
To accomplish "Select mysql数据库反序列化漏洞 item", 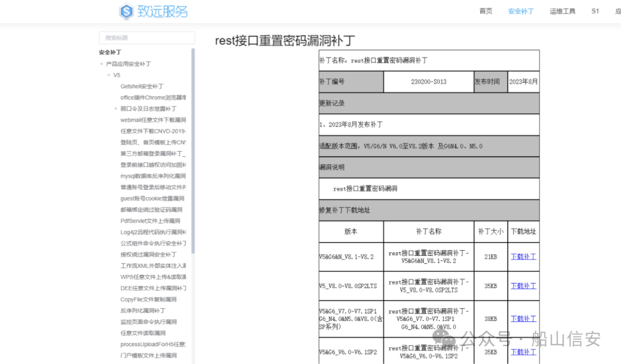I will click(x=154, y=176).
